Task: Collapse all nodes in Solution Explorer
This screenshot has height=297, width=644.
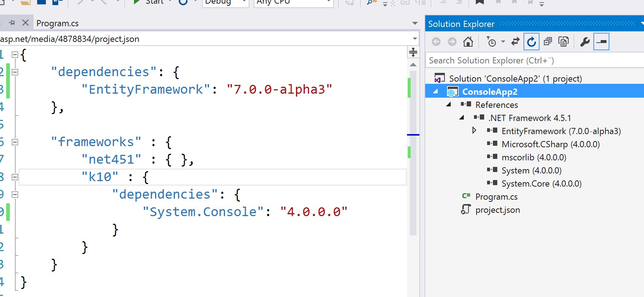Action: click(548, 42)
